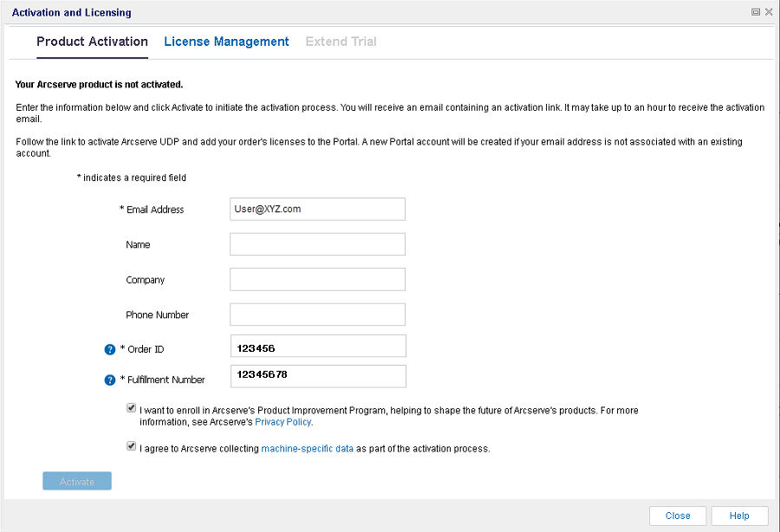Close the dialog with the X icon

coord(769,12)
